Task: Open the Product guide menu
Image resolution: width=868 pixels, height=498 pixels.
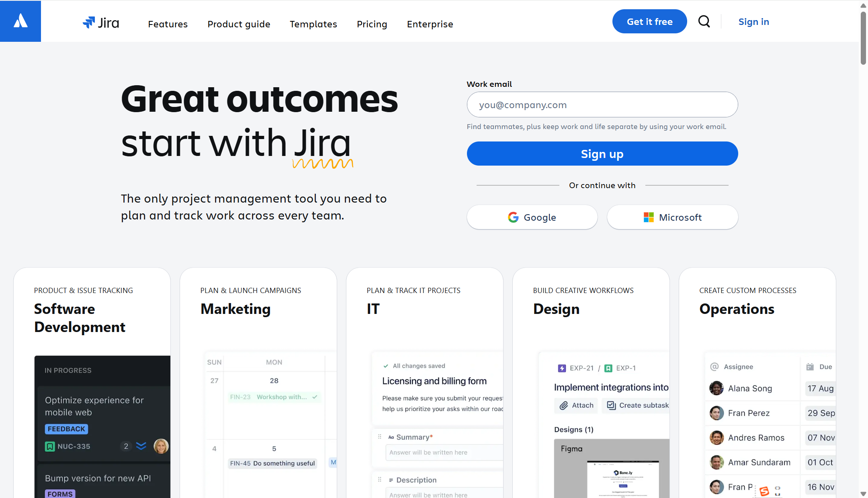Action: (239, 24)
